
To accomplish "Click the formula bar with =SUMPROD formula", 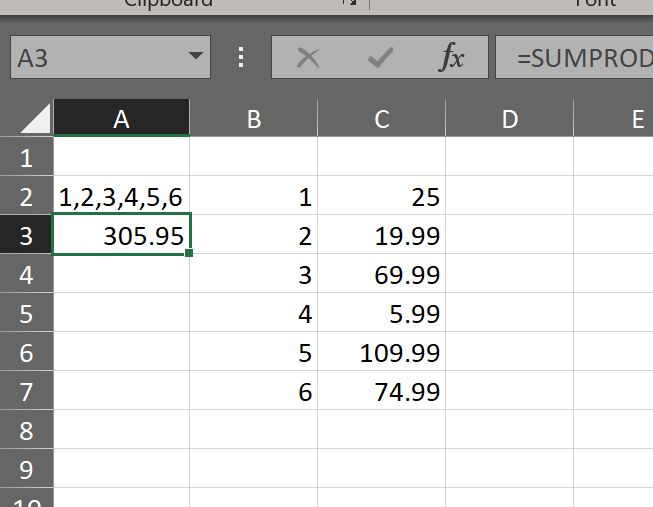I will pos(574,57).
